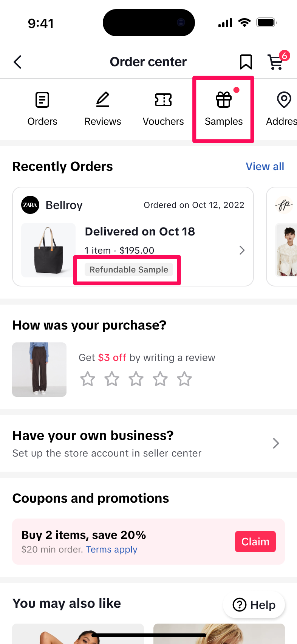
Task: Tap the Refundable Sample tag
Action: tap(129, 269)
